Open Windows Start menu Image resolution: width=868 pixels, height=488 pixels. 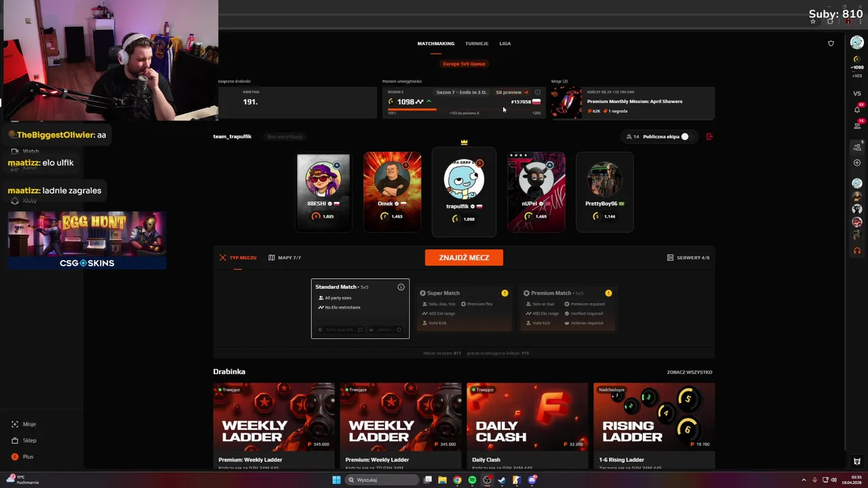[x=336, y=480]
